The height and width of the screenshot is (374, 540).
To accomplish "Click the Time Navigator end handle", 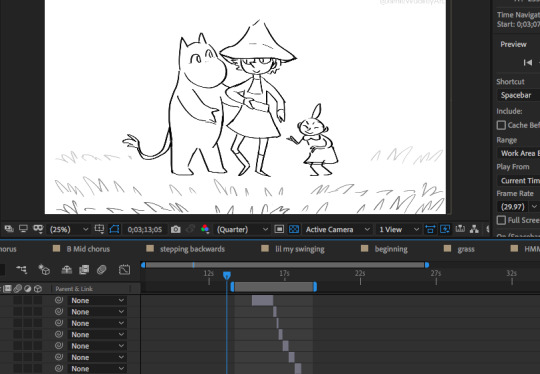I will [427, 265].
